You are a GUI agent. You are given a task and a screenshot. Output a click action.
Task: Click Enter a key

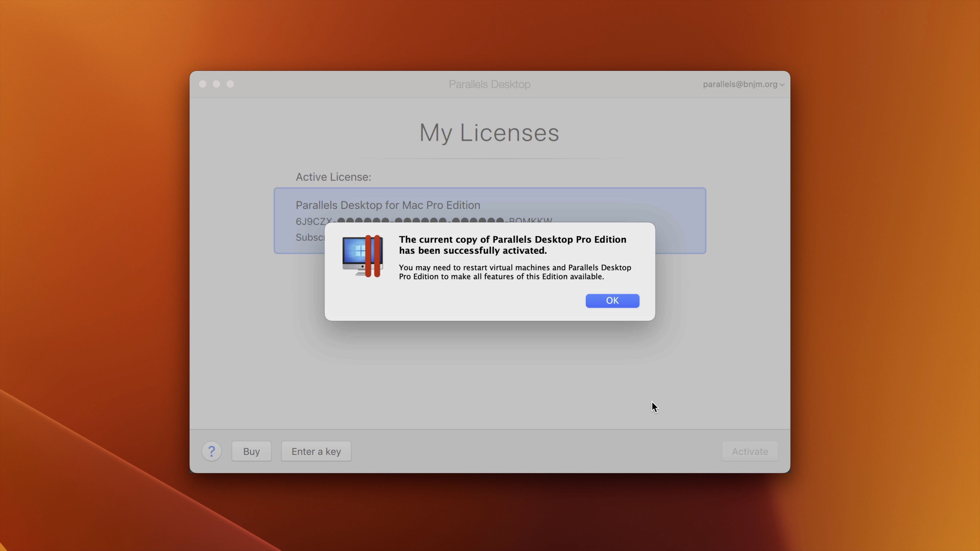pos(316,451)
